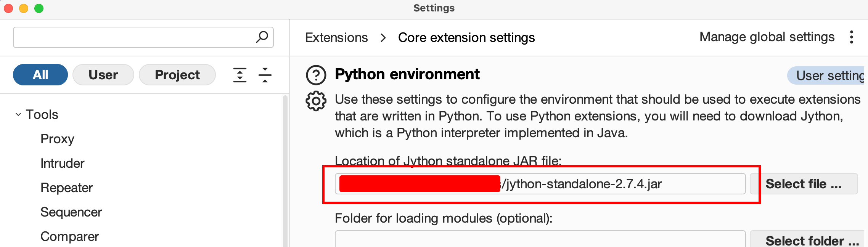Click the search magnifier icon

[x=262, y=37]
